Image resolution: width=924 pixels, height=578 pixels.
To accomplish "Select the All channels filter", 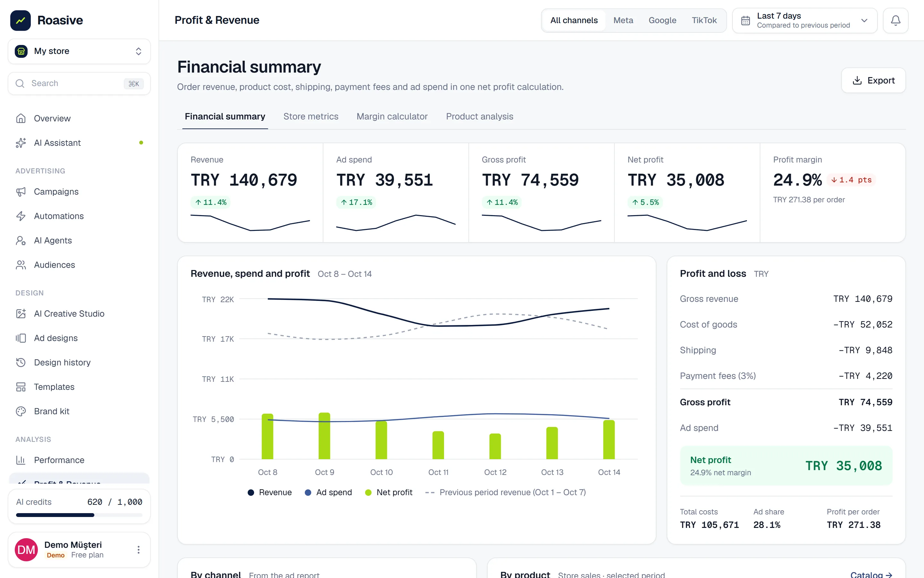I will 574,20.
